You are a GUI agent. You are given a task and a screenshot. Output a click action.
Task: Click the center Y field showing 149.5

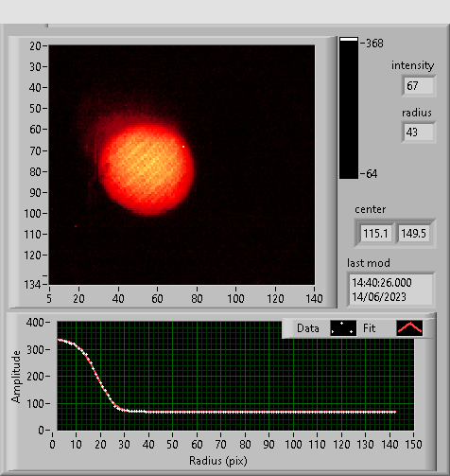(x=413, y=234)
